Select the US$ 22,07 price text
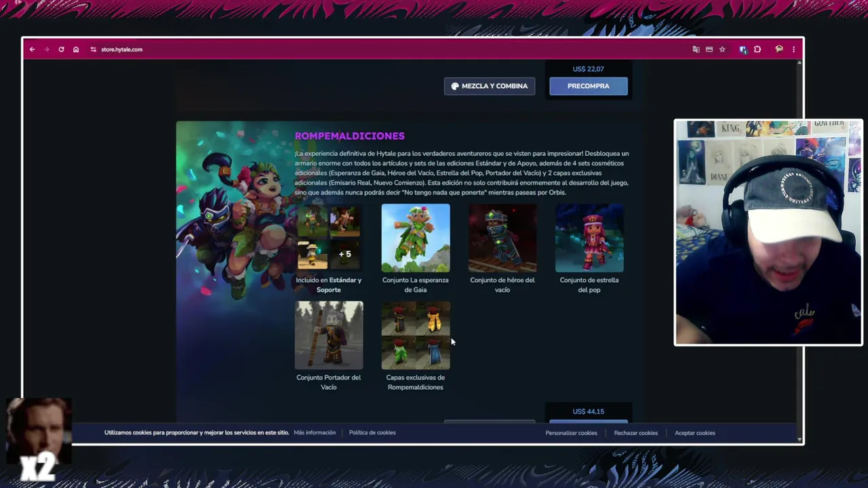Viewport: 868px width, 488px height. point(588,69)
